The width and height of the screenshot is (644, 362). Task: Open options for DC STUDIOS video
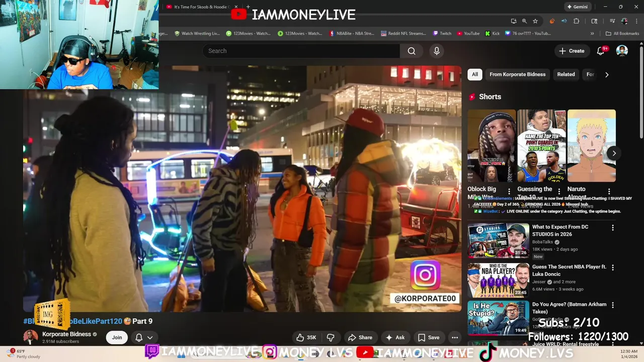pyautogui.click(x=613, y=228)
